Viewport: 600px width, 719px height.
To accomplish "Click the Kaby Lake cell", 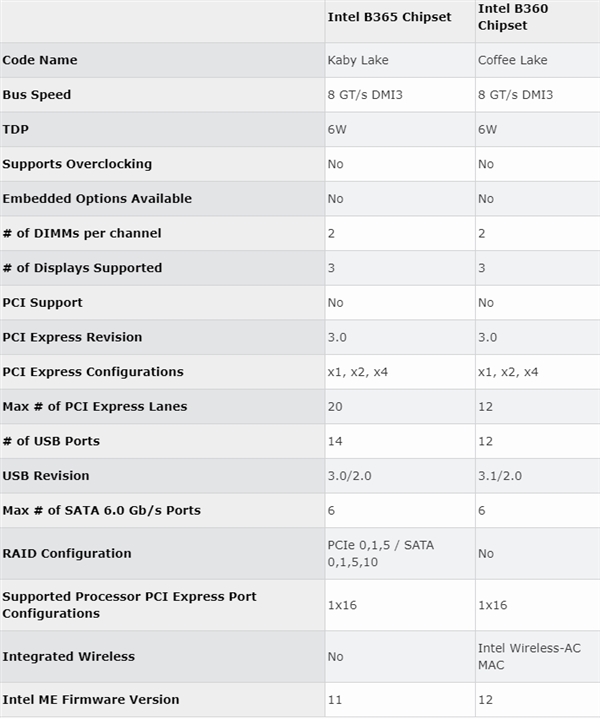I will pyautogui.click(x=358, y=60).
